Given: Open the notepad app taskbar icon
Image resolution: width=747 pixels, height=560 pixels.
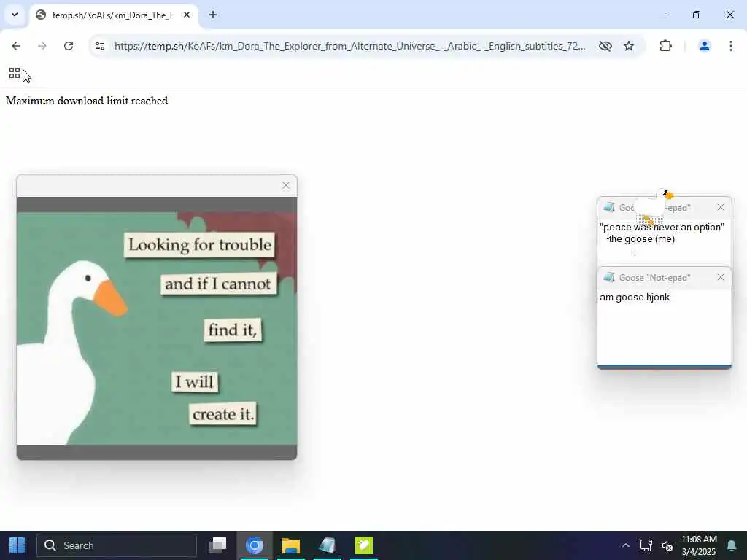Looking at the screenshot, I should (x=328, y=545).
